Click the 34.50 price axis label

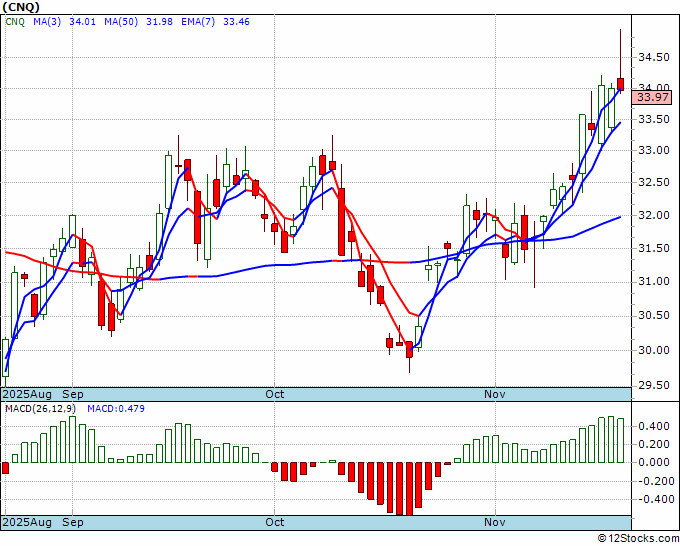coord(654,57)
